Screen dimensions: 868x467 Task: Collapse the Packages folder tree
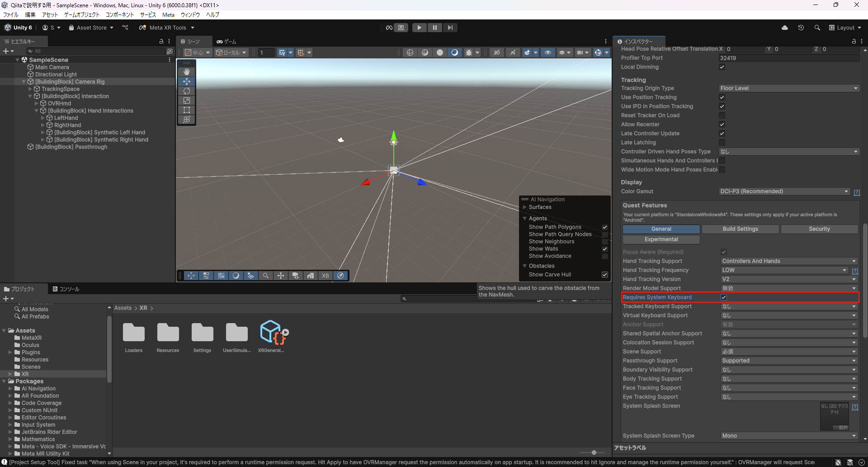(x=4, y=381)
